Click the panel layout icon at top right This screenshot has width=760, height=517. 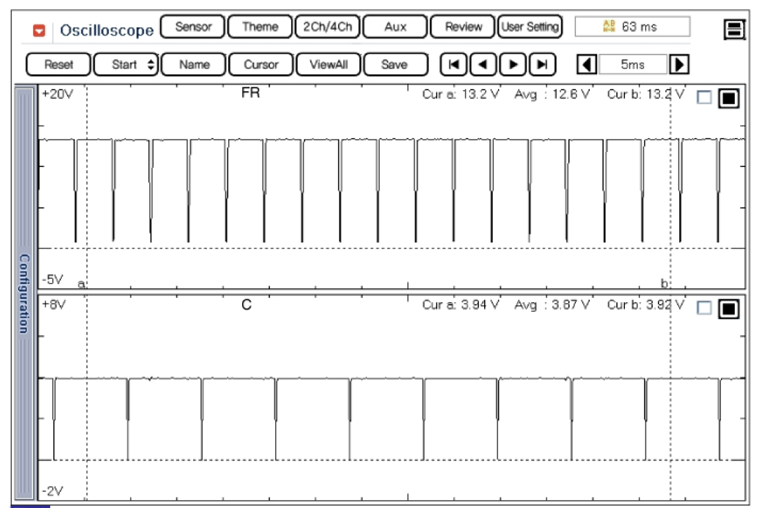point(735,30)
